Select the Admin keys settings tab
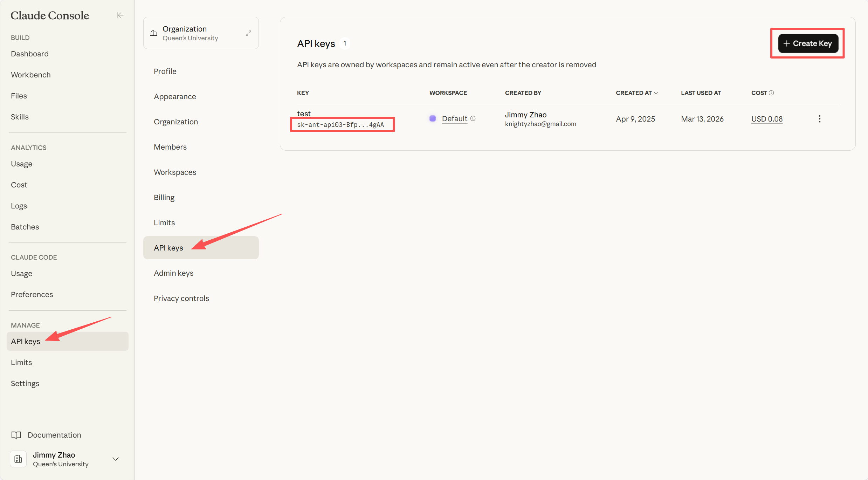868x480 pixels. (173, 273)
